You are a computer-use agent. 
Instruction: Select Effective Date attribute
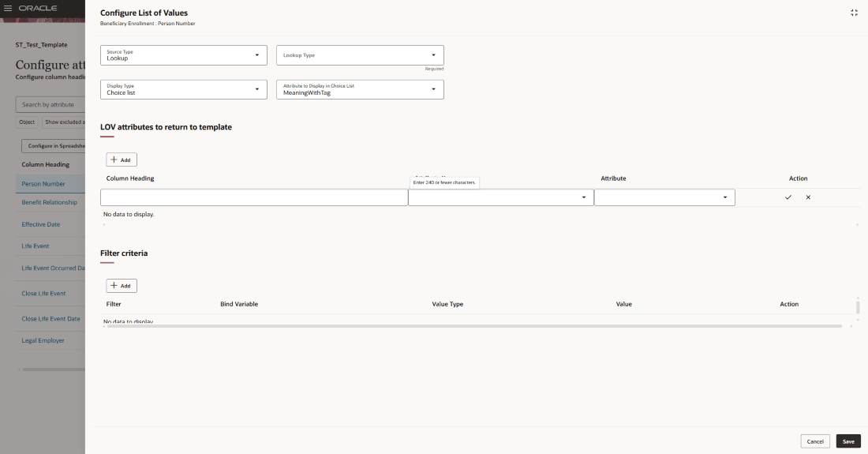40,225
